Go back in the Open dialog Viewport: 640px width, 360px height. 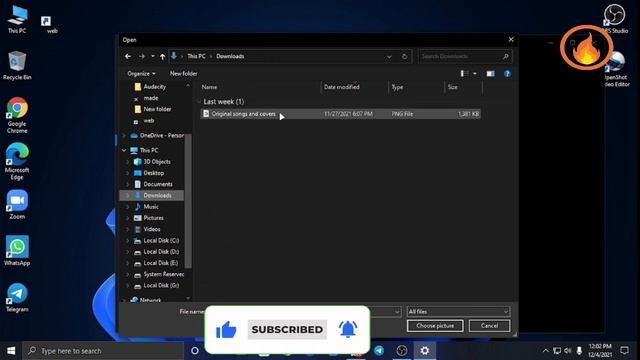pos(128,56)
